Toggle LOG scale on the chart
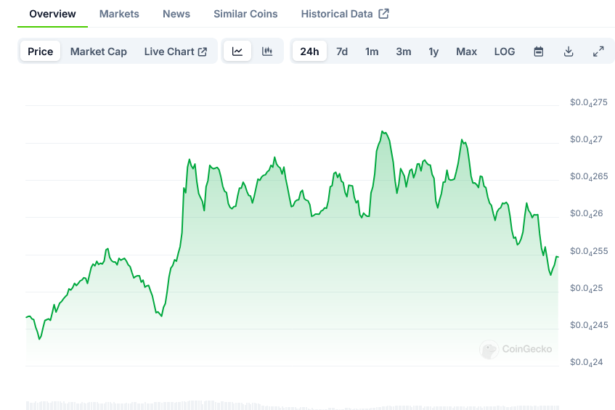Image resolution: width=615 pixels, height=410 pixels. pyautogui.click(x=505, y=52)
